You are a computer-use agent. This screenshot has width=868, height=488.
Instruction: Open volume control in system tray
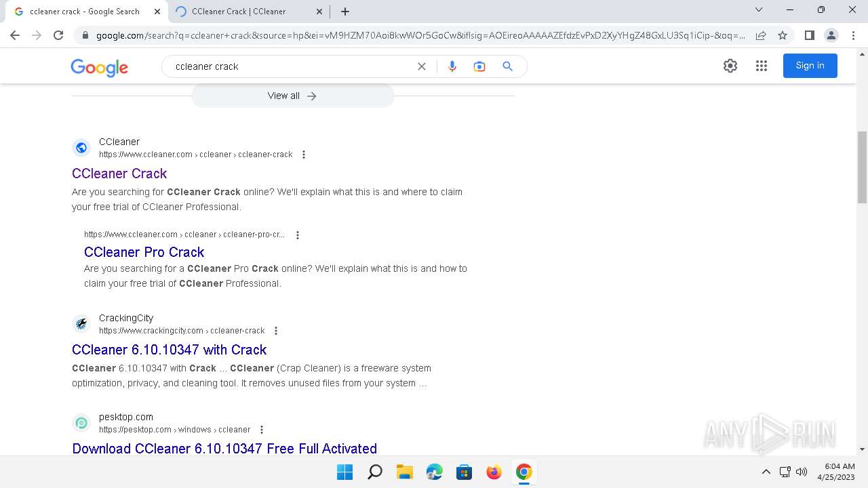801,472
